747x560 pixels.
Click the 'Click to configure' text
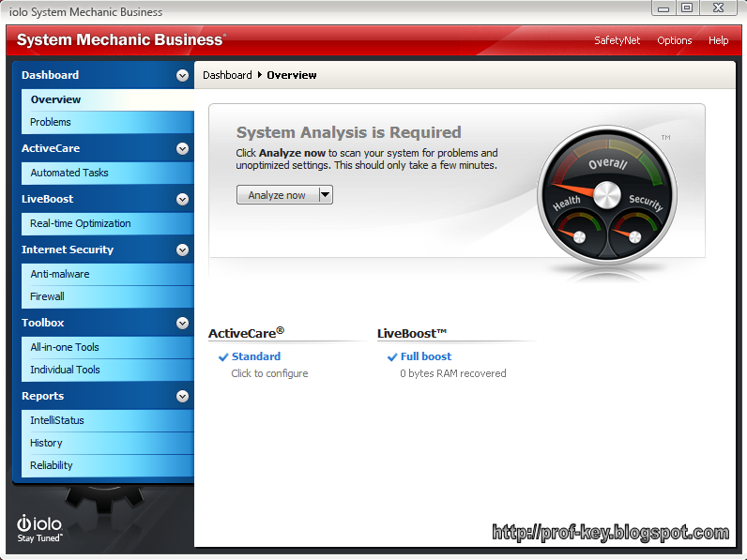coord(269,373)
